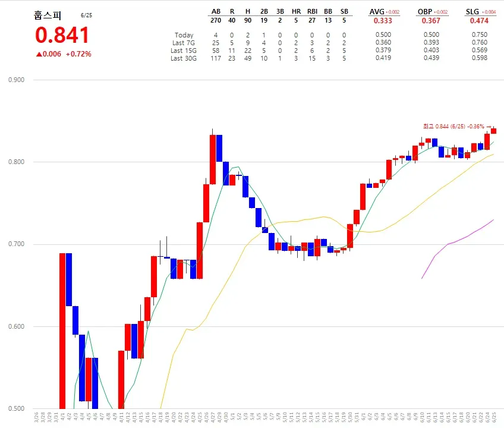
Task: Click the 6/25 date next to title
Action: (x=86, y=15)
